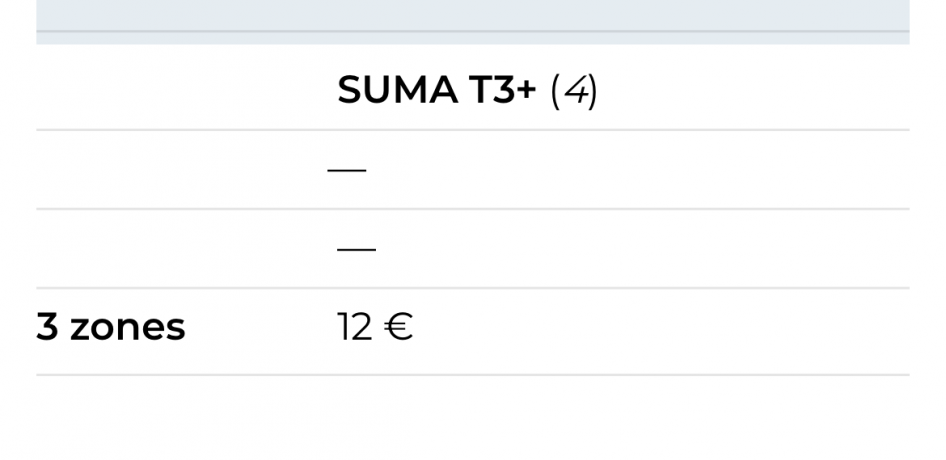Click the number 12 in the price
Image resolution: width=946 pixels, height=460 pixels.
click(355, 327)
